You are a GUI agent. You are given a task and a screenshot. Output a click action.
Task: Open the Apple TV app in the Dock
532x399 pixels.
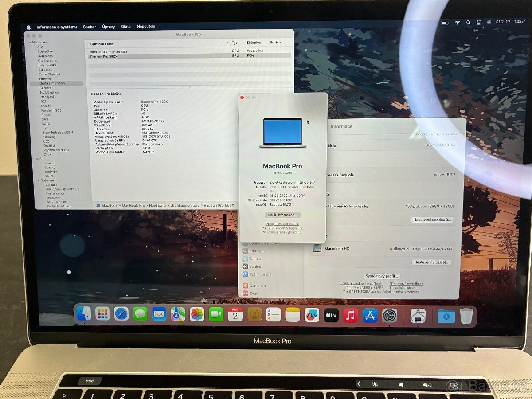331,315
